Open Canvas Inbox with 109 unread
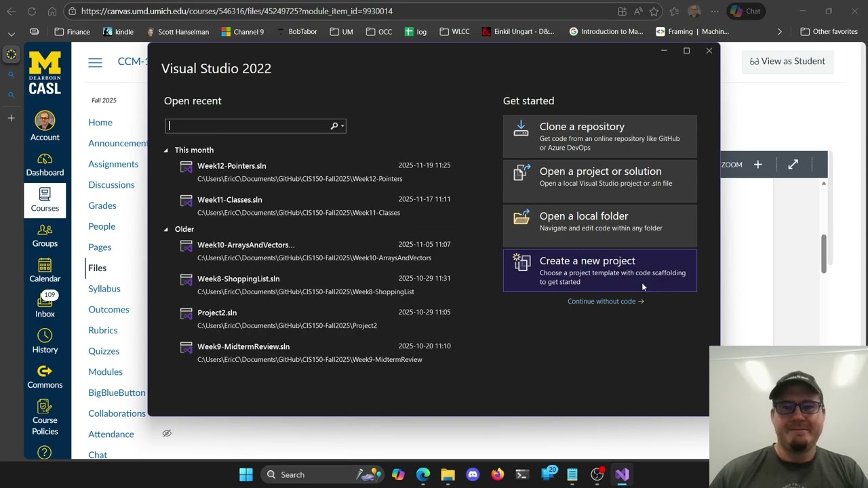Image resolution: width=868 pixels, height=488 pixels. pos(45,306)
